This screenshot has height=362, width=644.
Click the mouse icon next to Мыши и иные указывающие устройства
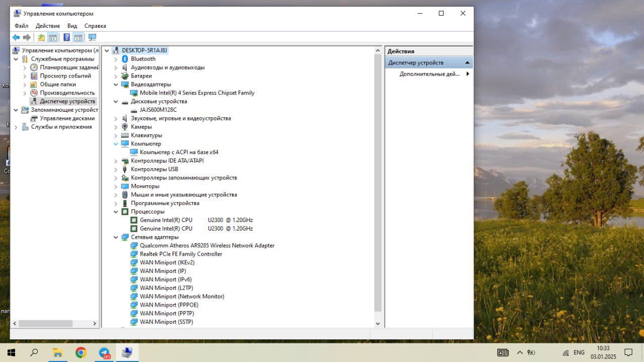point(125,195)
